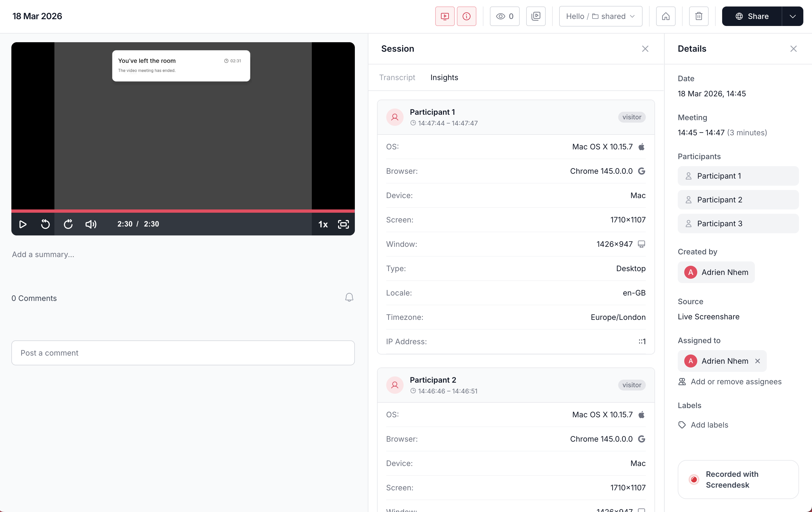Rewind the recording with the skip-back icon

pyautogui.click(x=45, y=224)
